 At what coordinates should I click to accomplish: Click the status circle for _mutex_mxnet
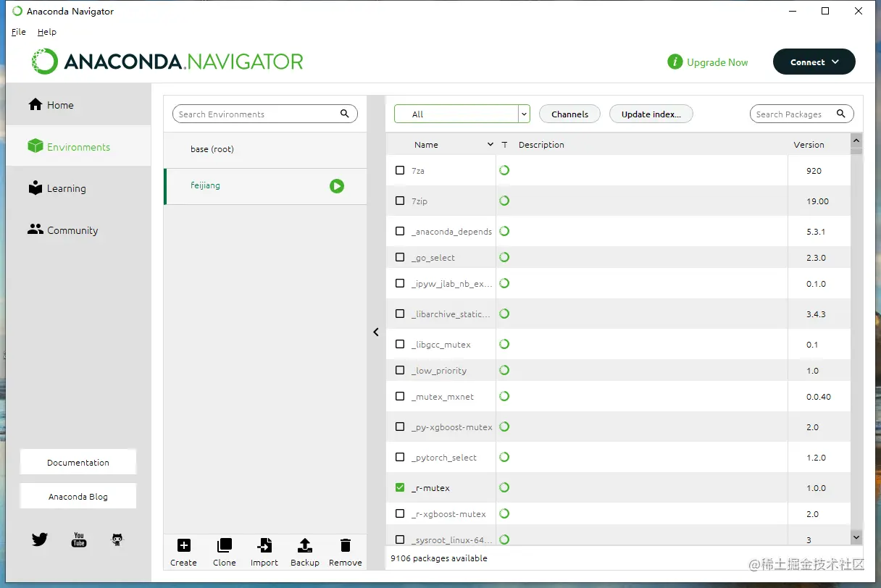[504, 396]
